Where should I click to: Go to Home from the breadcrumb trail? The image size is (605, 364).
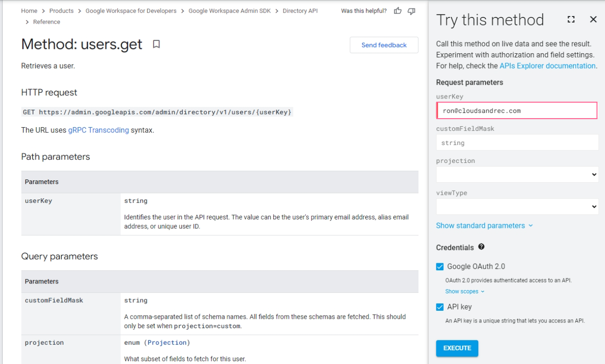[29, 10]
